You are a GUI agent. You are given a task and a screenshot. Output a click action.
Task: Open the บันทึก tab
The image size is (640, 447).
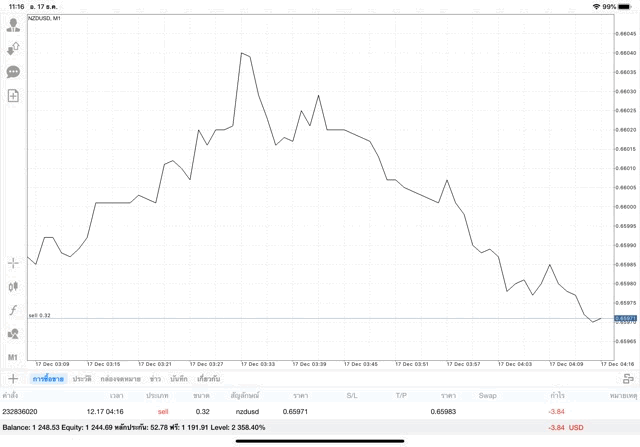coord(179,379)
